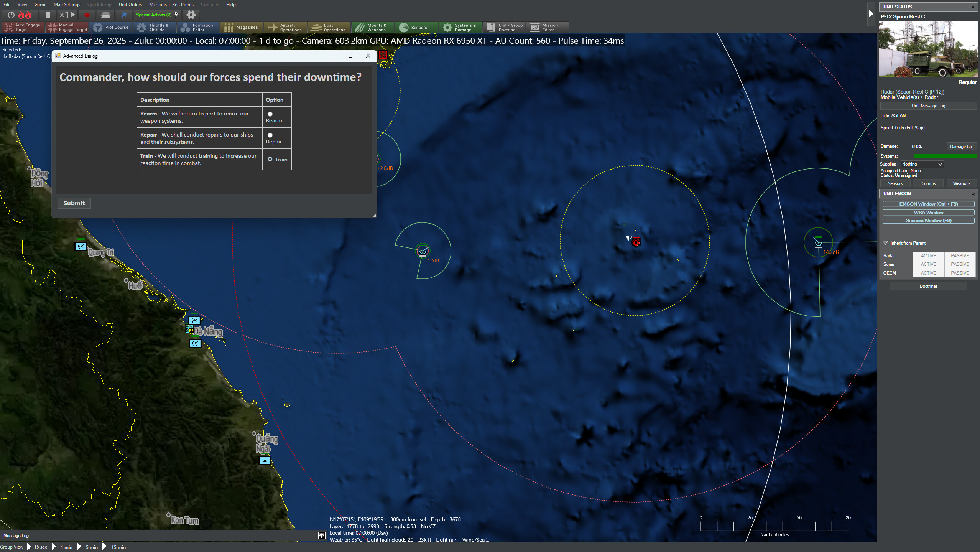Uncheck Inherit from Parent

[886, 243]
